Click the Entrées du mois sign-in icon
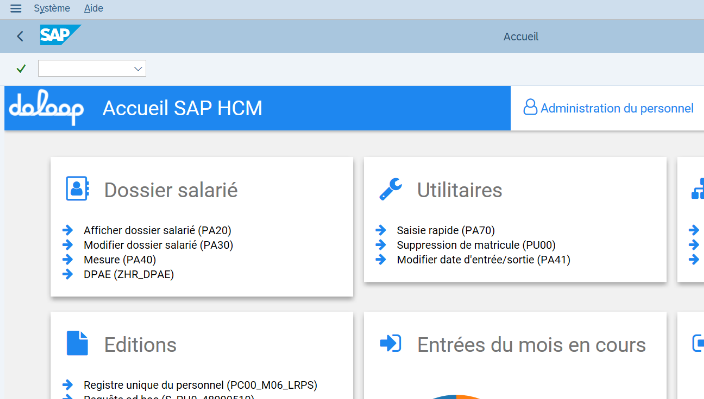 coord(390,343)
